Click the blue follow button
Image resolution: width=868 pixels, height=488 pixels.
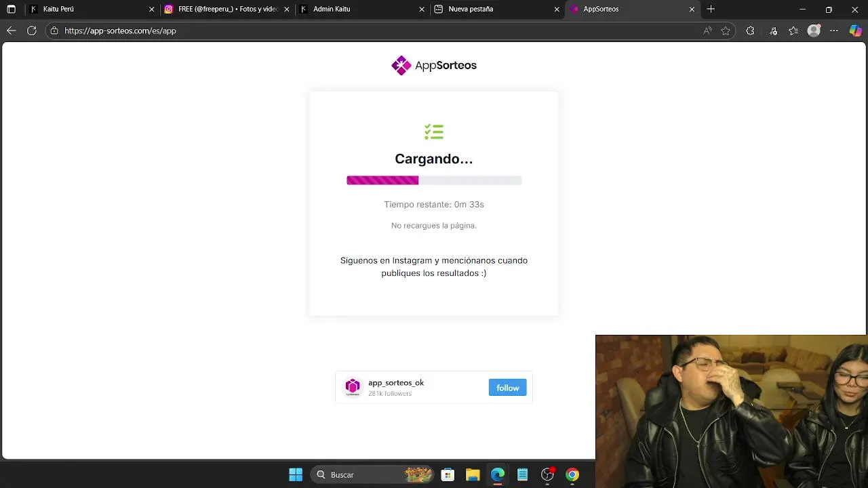[x=507, y=388]
